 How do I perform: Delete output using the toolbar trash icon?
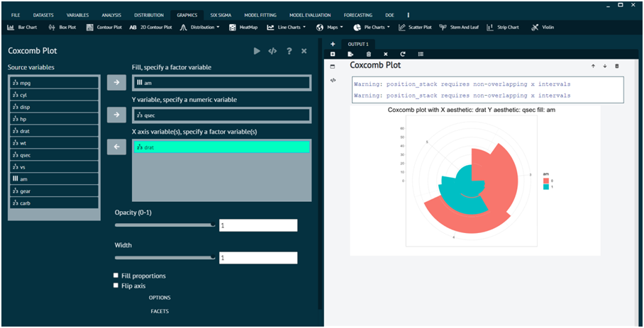pyautogui.click(x=368, y=54)
